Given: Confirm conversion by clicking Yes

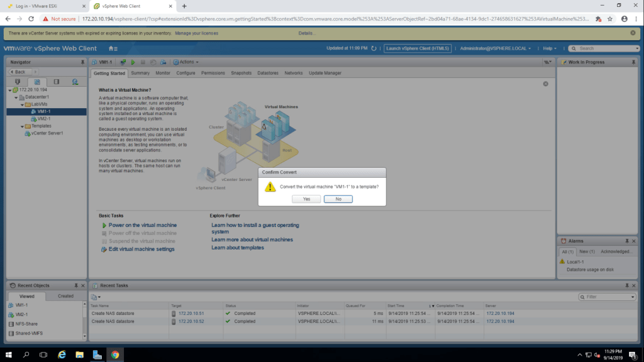Looking at the screenshot, I should coord(306,199).
